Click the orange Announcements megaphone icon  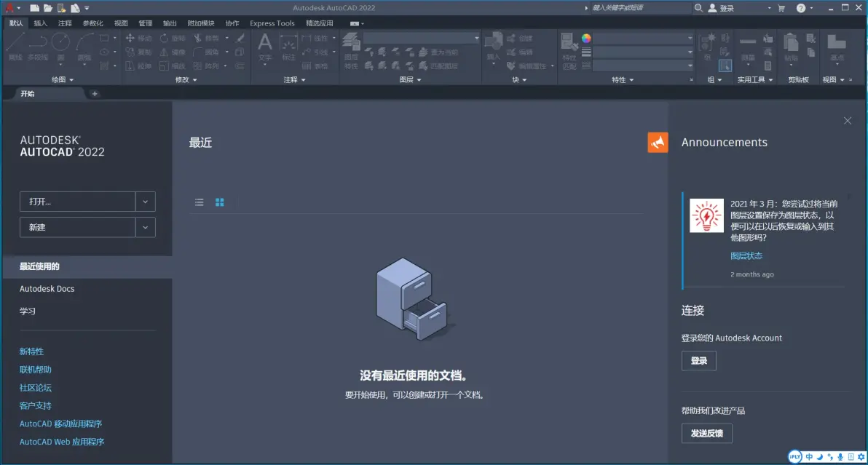(658, 142)
